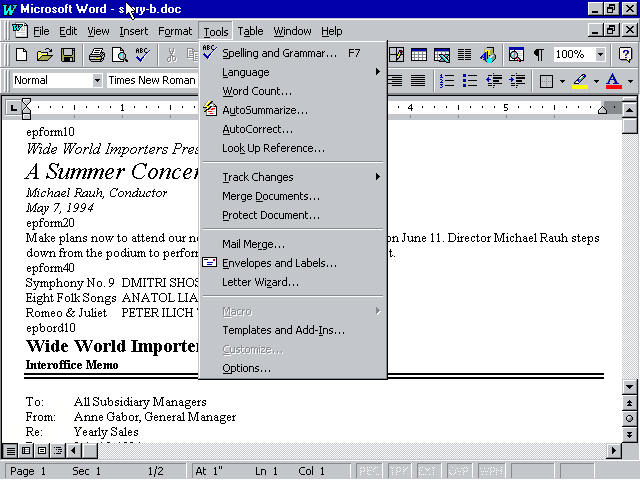Click the Columns toolbar icon

[464, 54]
